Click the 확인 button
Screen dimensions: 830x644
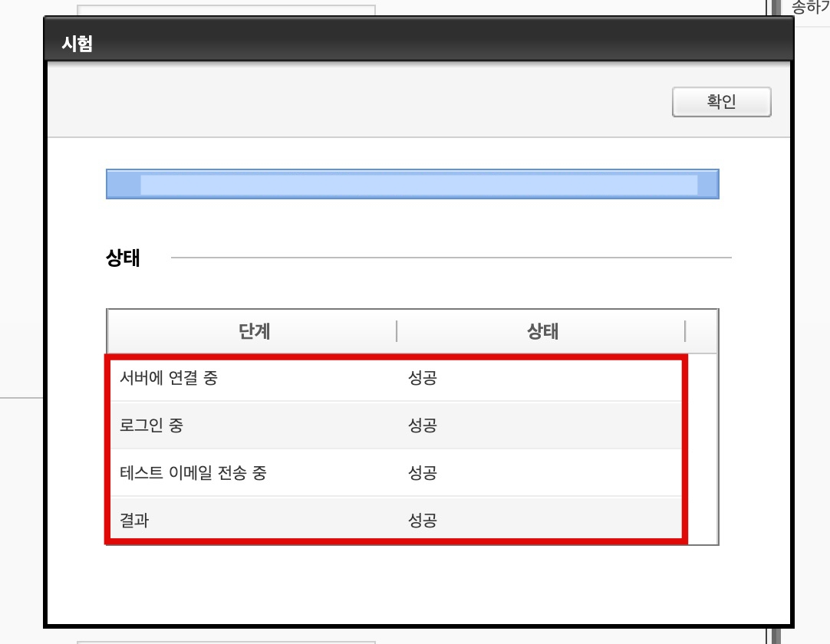click(722, 102)
